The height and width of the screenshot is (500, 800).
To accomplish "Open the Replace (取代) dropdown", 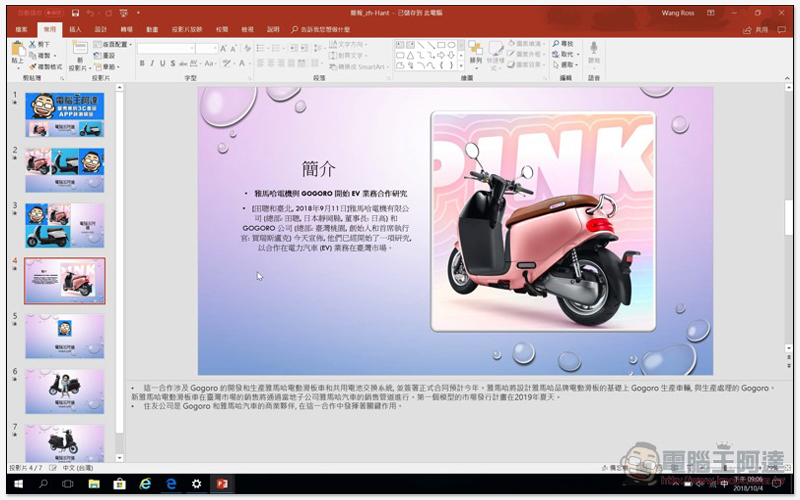I will pos(565,54).
